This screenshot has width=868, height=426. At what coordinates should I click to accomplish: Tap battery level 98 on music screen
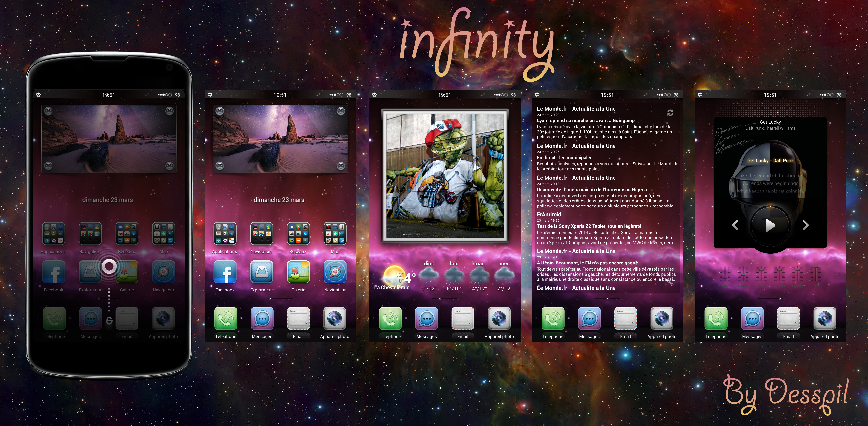tap(839, 95)
